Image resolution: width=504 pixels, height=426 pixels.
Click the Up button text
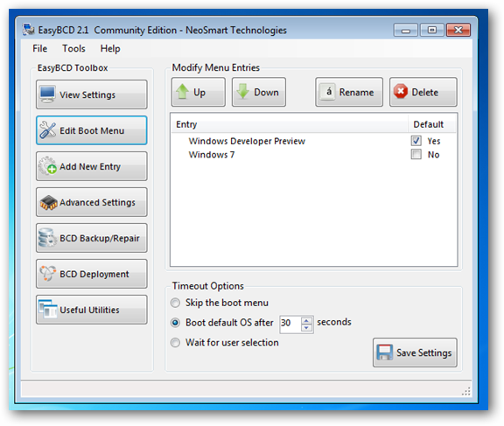[x=199, y=93]
